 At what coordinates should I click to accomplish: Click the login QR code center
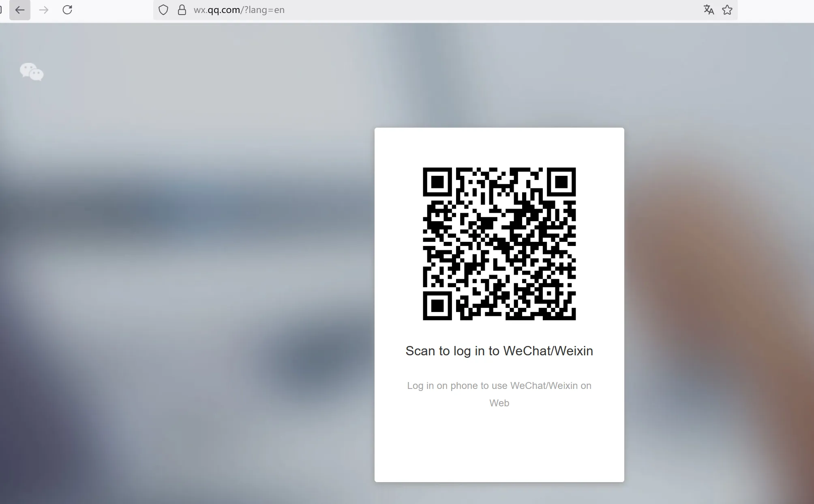pyautogui.click(x=499, y=243)
